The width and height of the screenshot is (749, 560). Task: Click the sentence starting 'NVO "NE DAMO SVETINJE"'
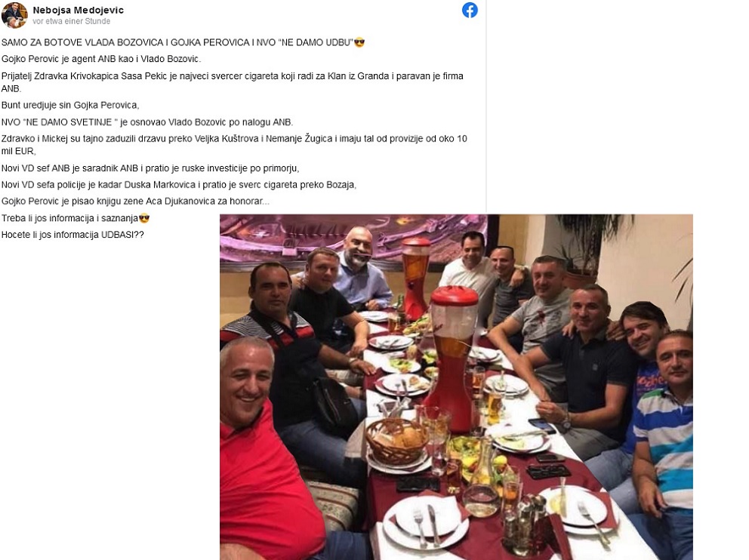pyautogui.click(x=147, y=122)
